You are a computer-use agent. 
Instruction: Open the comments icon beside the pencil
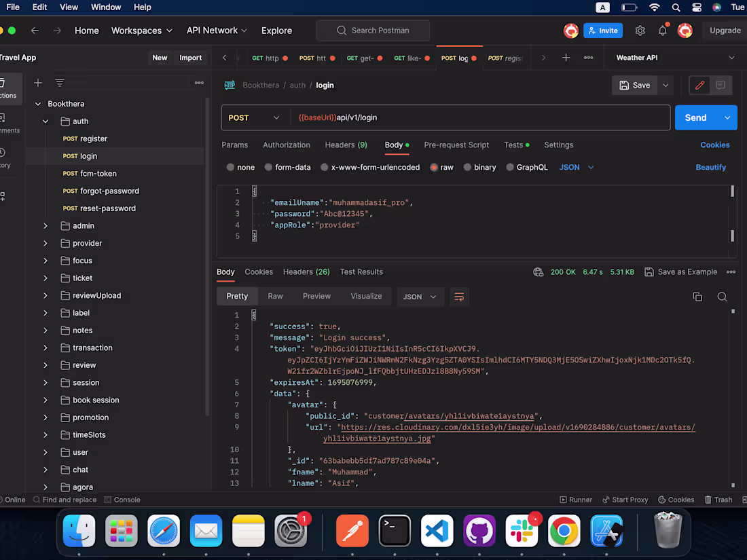coord(721,85)
